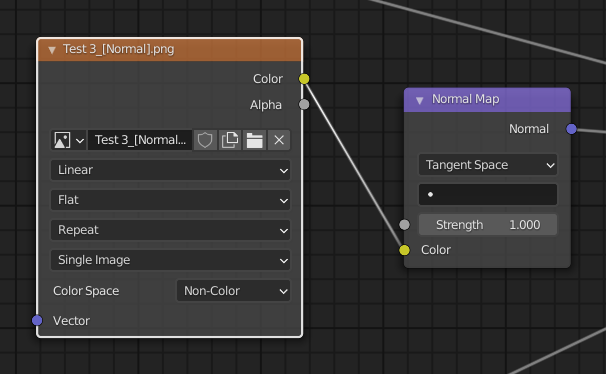The width and height of the screenshot is (606, 374).
Task: Open the Repeat extension dropdown
Action: [170, 230]
